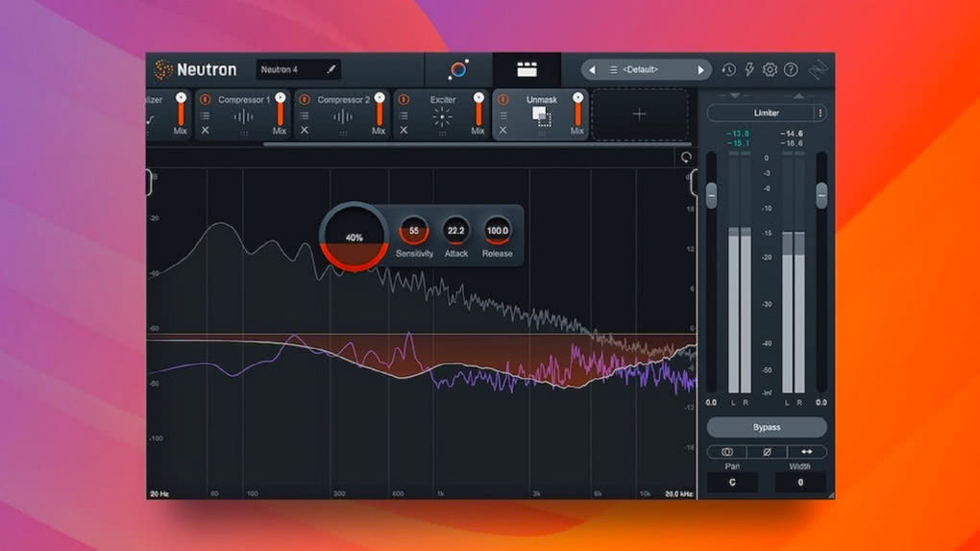Open the Unmask module presets list
Screen dimensions: 980x551
(503, 115)
